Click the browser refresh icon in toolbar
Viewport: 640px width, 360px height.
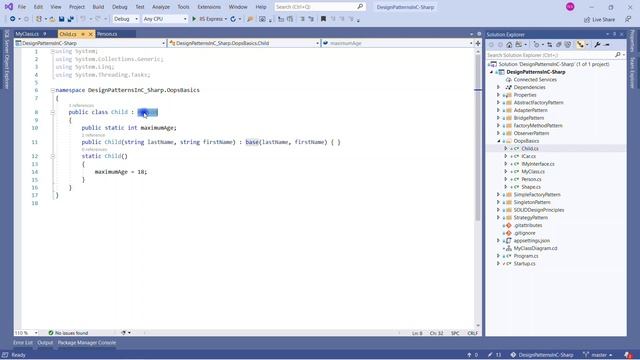[x=233, y=19]
